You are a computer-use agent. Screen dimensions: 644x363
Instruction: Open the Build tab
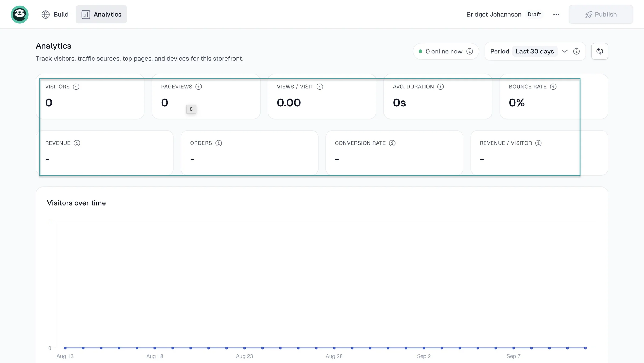pos(55,15)
